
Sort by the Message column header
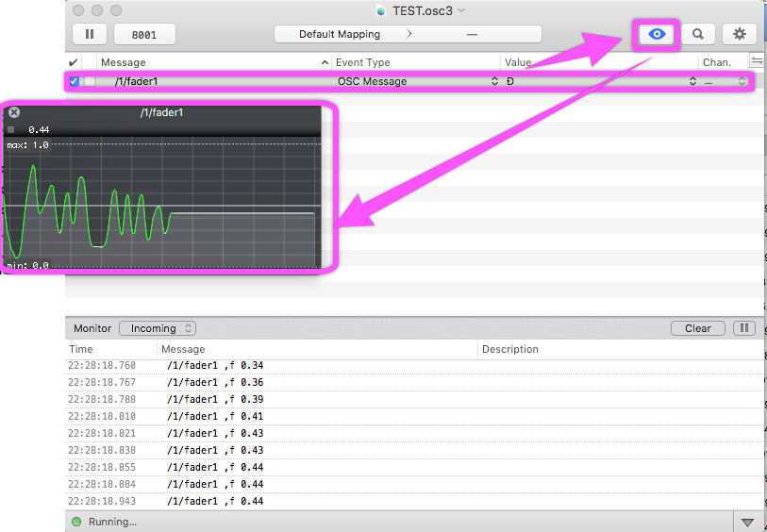[x=212, y=62]
